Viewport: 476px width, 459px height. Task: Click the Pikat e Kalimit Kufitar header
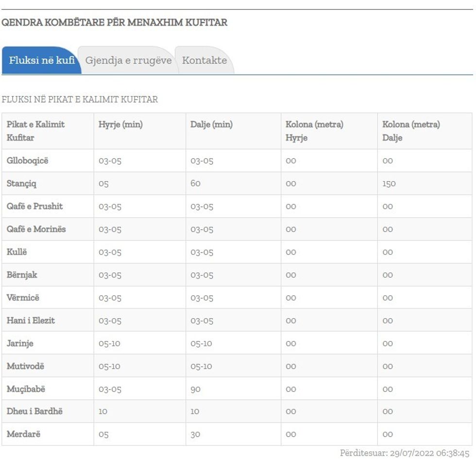coord(35,131)
